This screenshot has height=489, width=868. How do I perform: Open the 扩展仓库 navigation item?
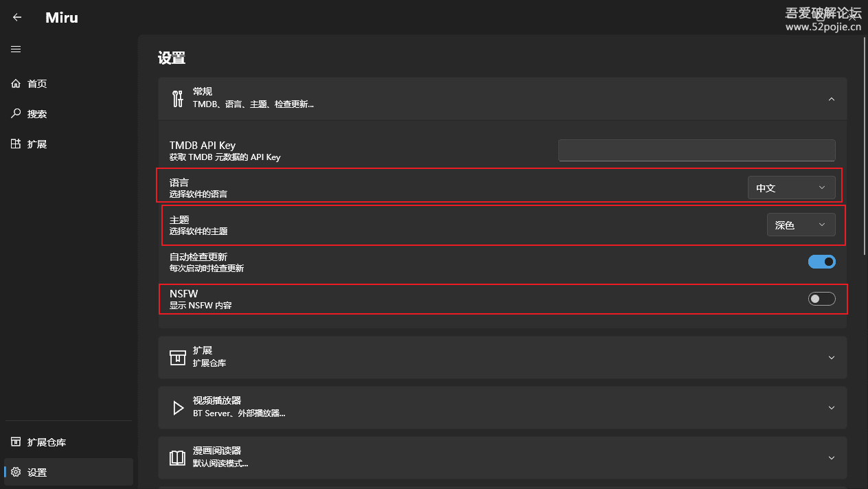[x=69, y=442]
